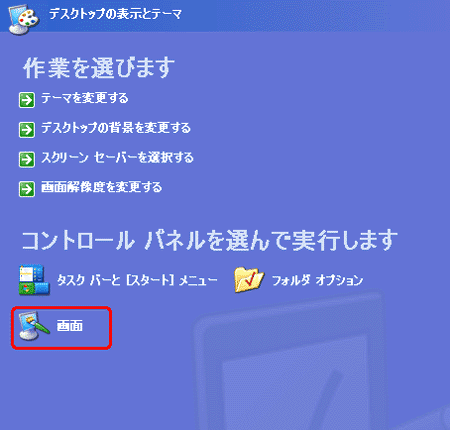Click the コントロール パネルを選んで実行します heading
Screen dimensions: 450x430
pyautogui.click(x=210, y=240)
